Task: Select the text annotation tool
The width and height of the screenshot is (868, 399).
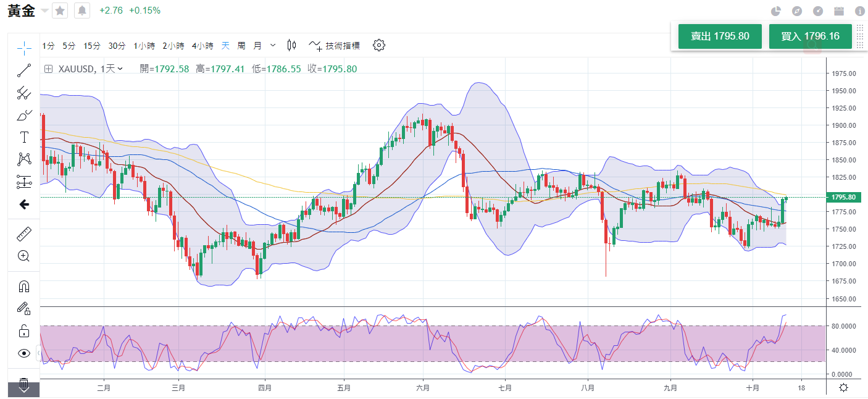Action: click(24, 137)
